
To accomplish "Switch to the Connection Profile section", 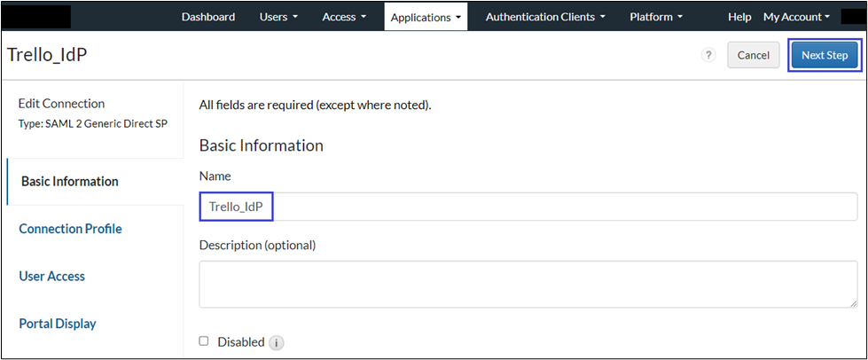I will 70,229.
